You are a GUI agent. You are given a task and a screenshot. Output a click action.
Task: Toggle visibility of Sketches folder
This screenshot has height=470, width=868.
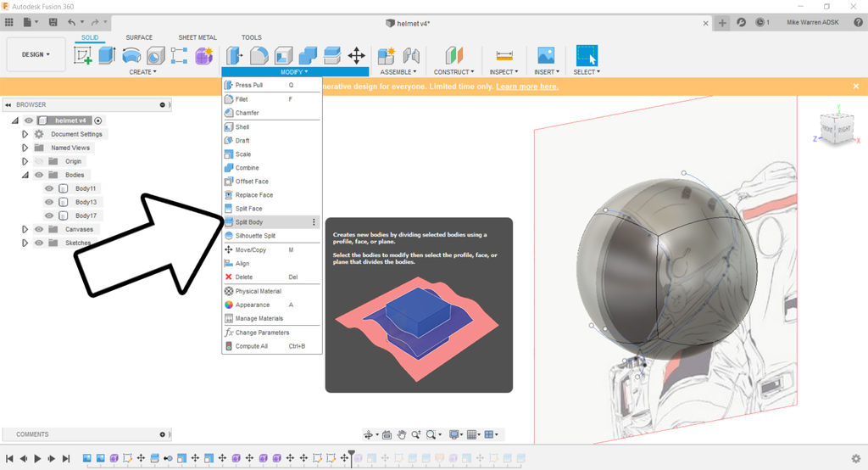[39, 243]
